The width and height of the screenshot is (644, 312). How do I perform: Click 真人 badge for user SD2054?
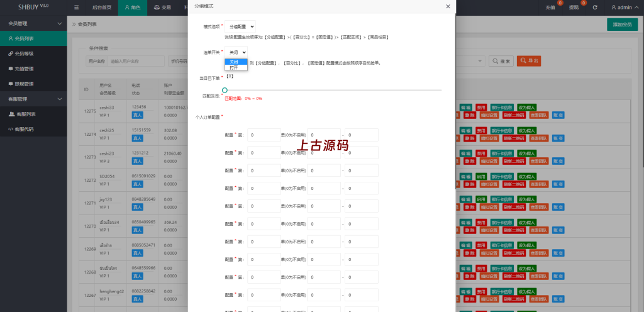click(137, 184)
